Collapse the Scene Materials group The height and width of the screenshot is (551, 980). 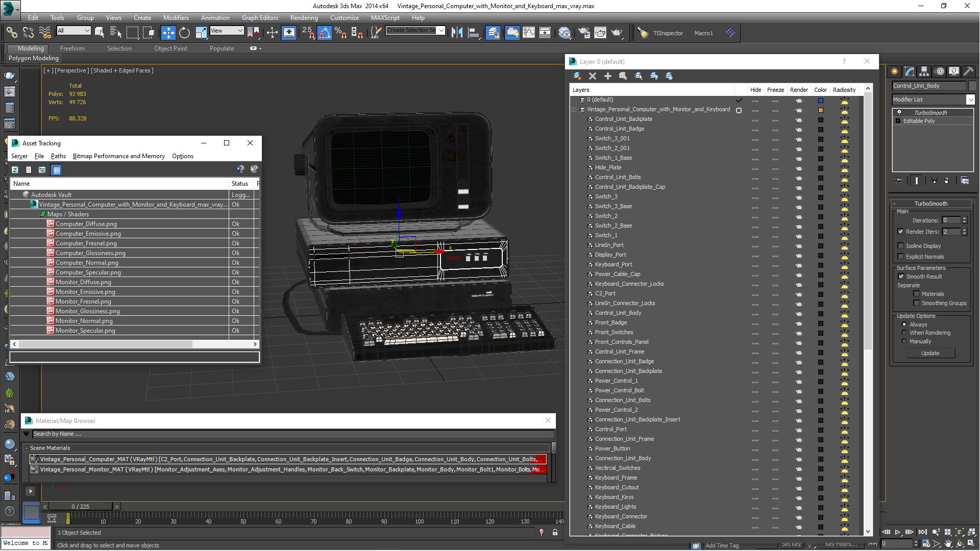click(26, 448)
